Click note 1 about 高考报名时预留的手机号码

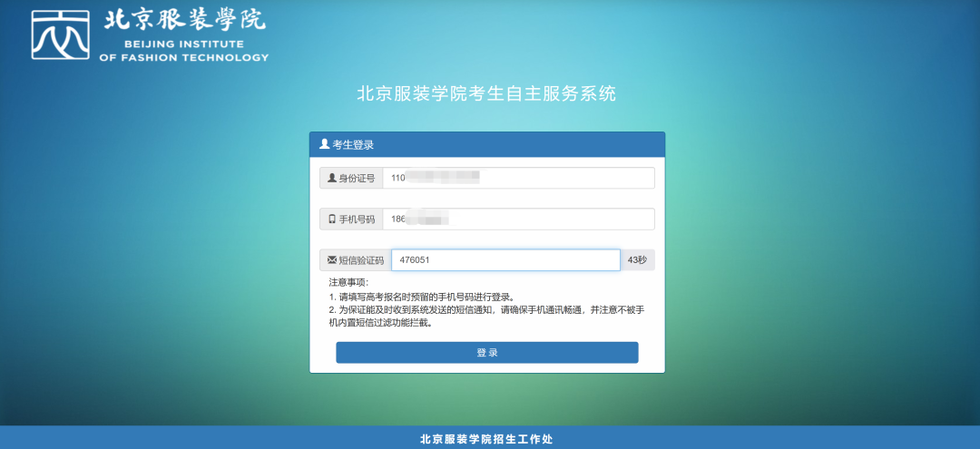(x=421, y=297)
